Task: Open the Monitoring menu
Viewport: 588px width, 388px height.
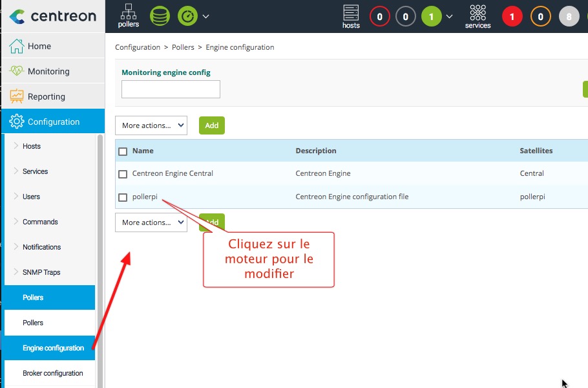Action: [x=48, y=71]
